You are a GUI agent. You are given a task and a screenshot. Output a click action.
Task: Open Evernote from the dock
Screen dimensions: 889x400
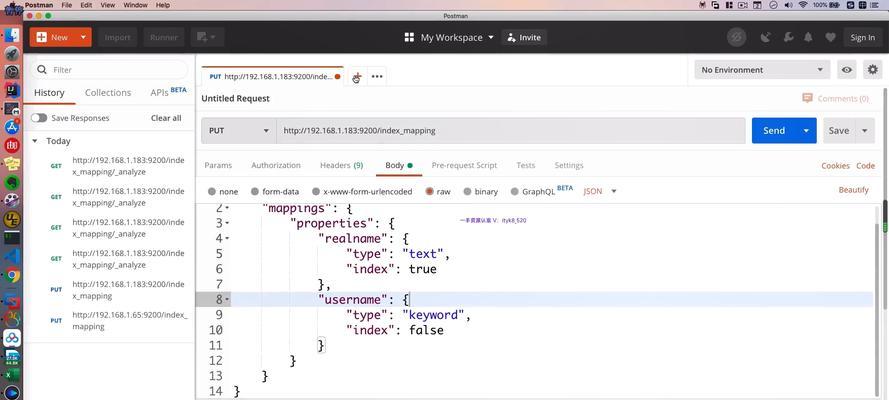pyautogui.click(x=12, y=182)
